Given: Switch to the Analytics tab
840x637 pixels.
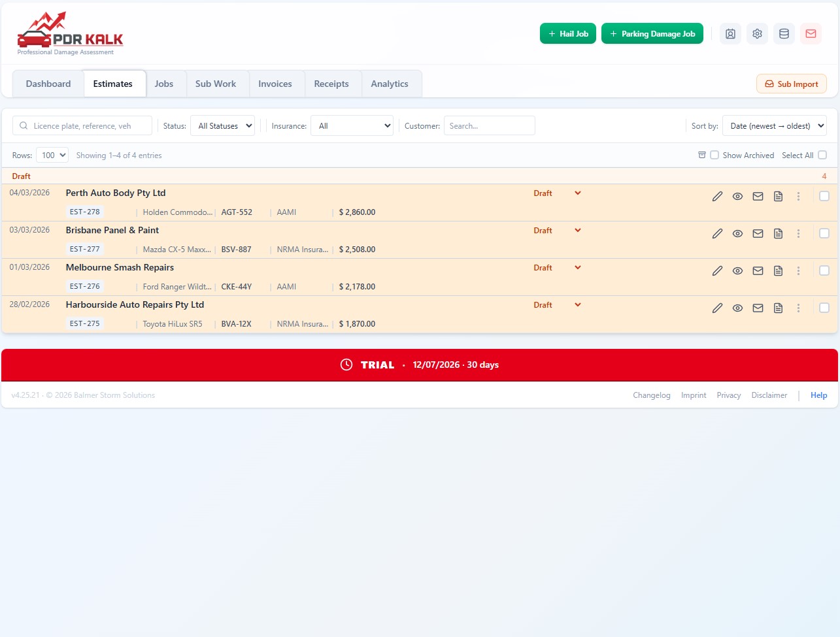Looking at the screenshot, I should tap(390, 84).
